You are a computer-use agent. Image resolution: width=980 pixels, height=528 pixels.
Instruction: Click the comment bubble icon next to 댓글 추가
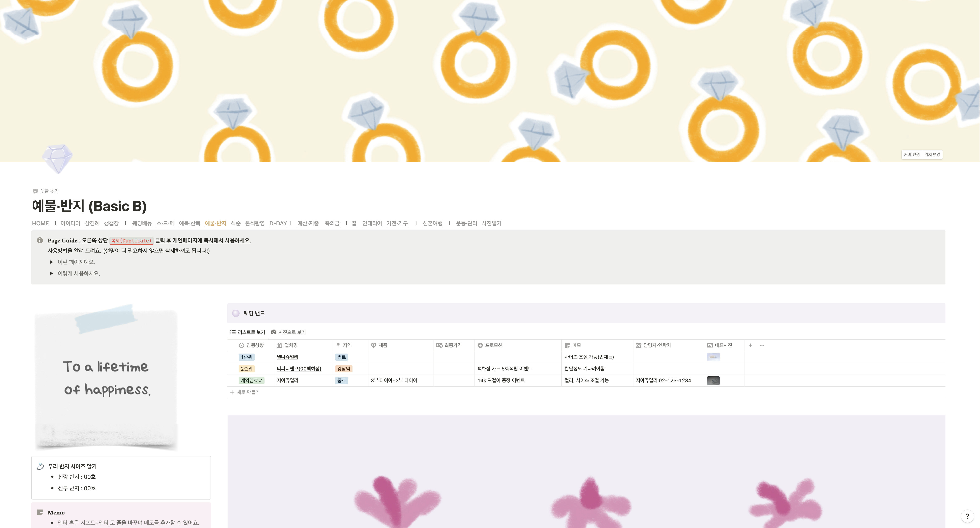click(35, 191)
